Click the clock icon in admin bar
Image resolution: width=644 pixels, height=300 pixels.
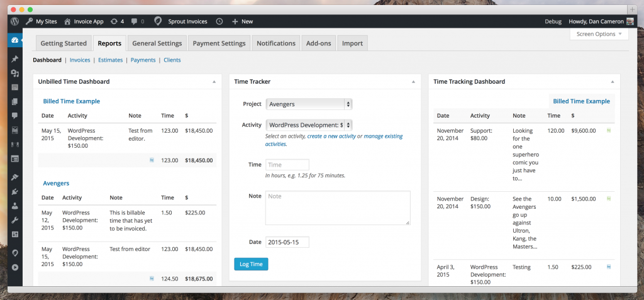(219, 21)
